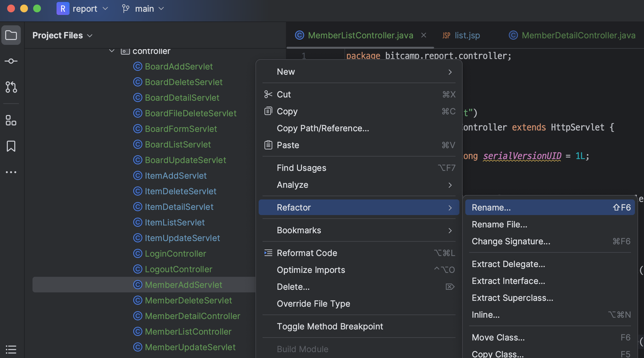Click the More tool windows ellipsis icon

[x=11, y=172]
